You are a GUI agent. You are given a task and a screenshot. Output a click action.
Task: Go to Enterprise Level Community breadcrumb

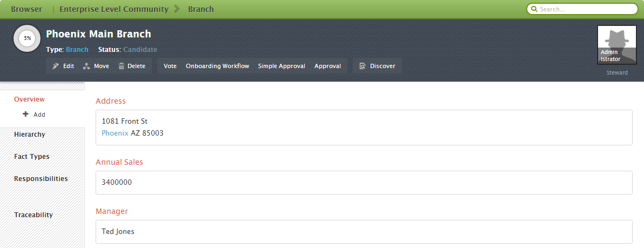(x=114, y=9)
